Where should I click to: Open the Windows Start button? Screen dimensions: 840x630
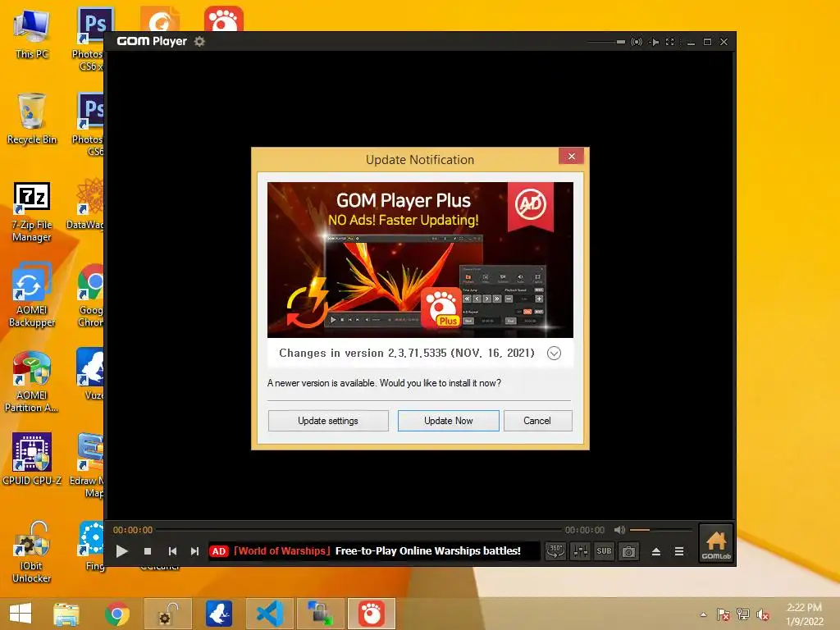point(21,614)
